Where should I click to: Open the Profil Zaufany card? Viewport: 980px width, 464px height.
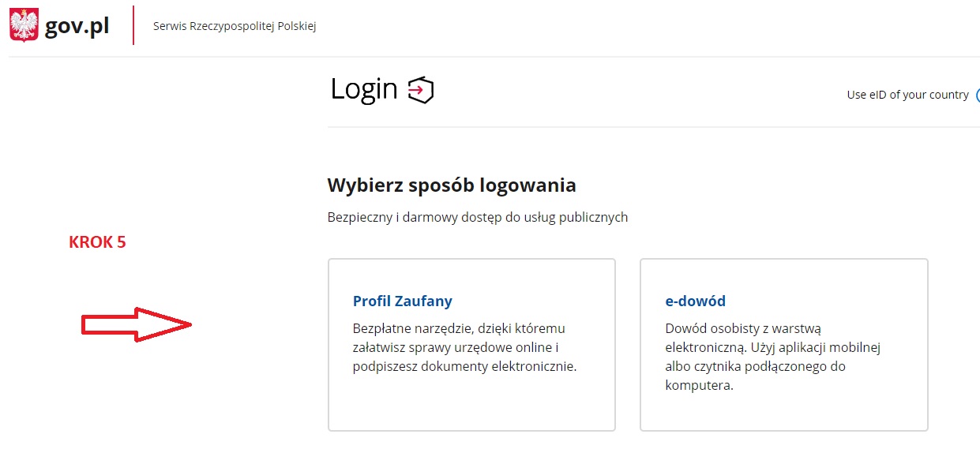(x=471, y=344)
